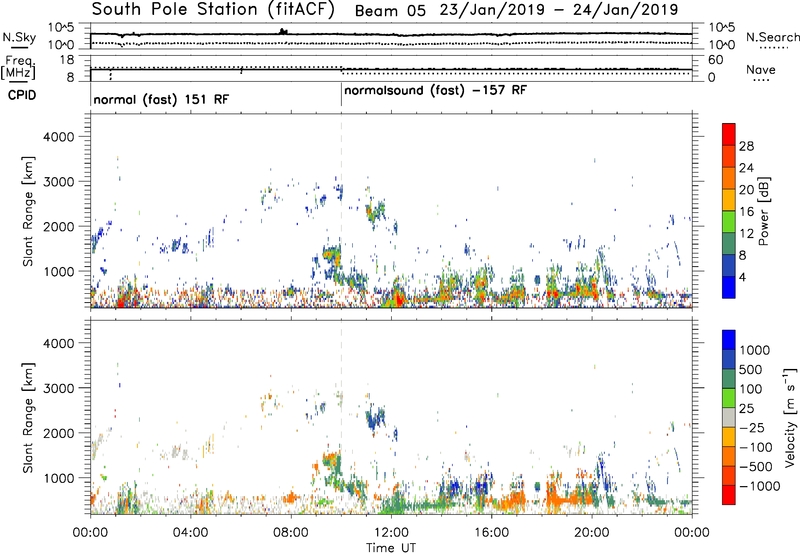Screen dimensions: 800x554
Task: Click the yellow-orange 16–20 dB Power colorbar segment
Action: point(729,200)
